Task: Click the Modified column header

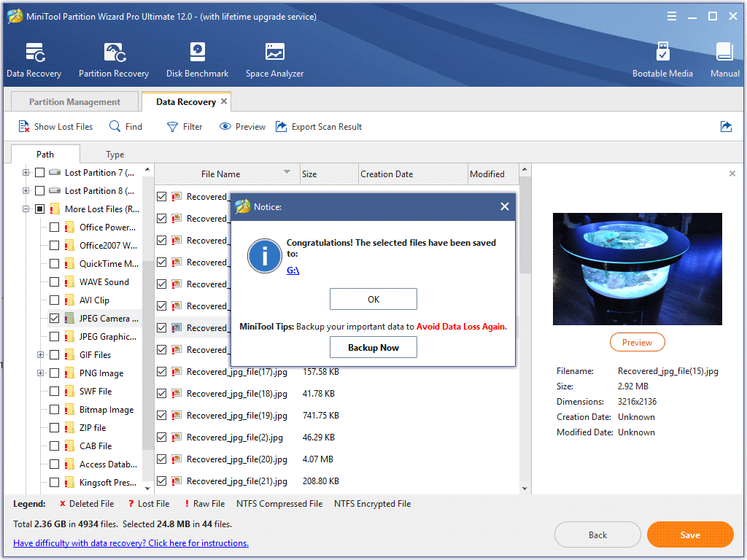Action: (x=493, y=174)
